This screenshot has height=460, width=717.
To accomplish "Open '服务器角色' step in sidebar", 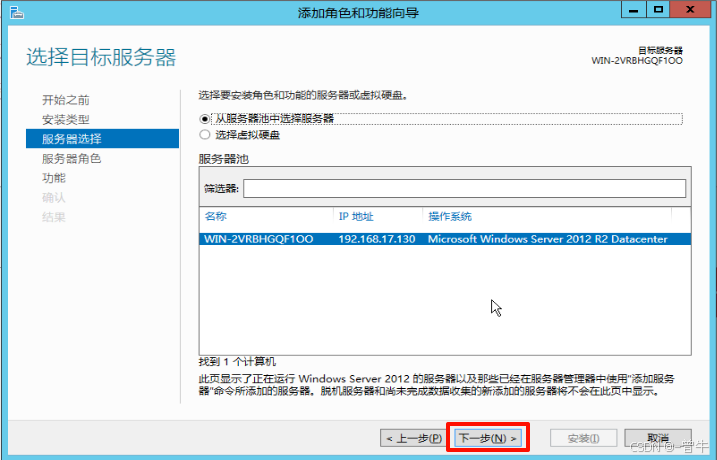I will click(x=71, y=159).
